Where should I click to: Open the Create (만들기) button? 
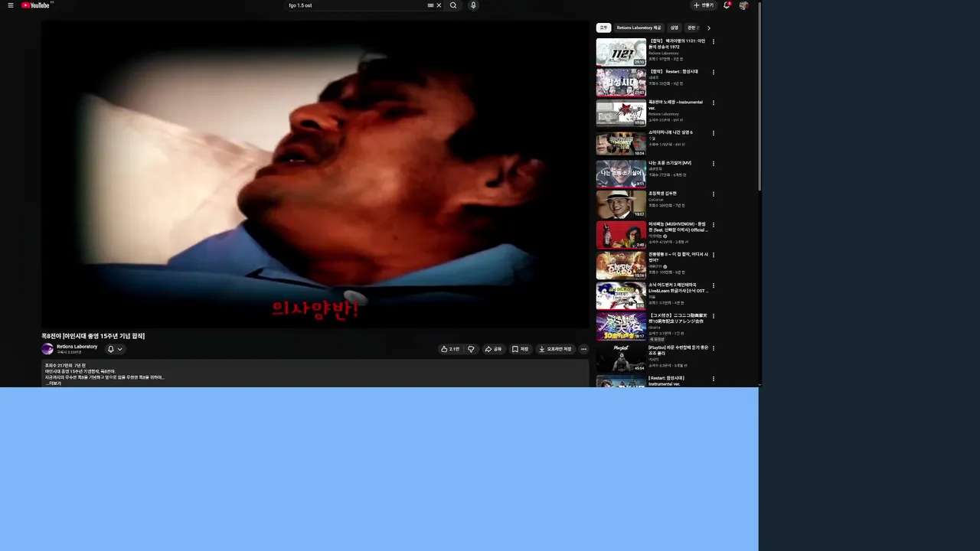point(703,5)
